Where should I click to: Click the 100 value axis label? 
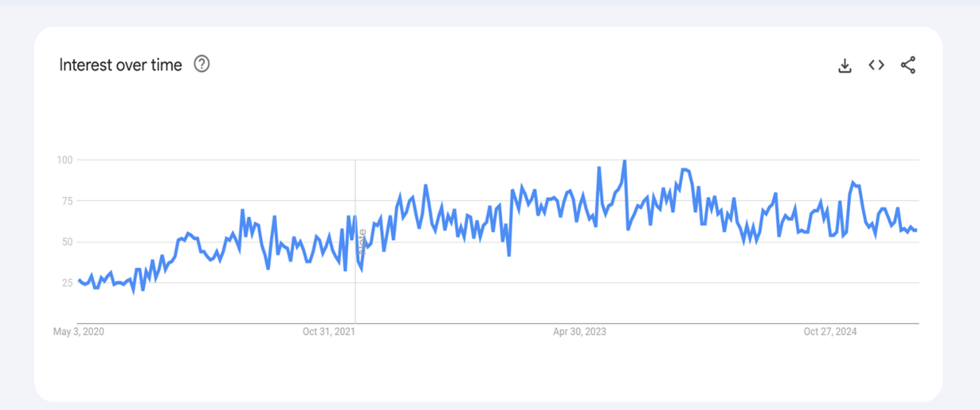coord(65,160)
